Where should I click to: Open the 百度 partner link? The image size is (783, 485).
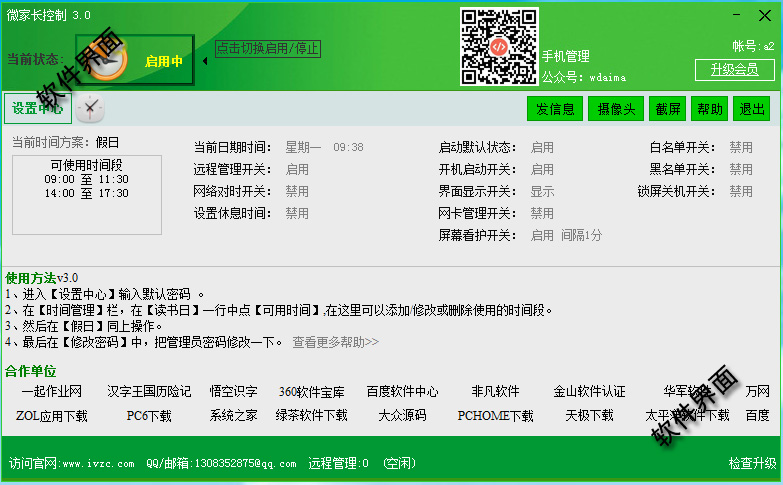[x=758, y=415]
